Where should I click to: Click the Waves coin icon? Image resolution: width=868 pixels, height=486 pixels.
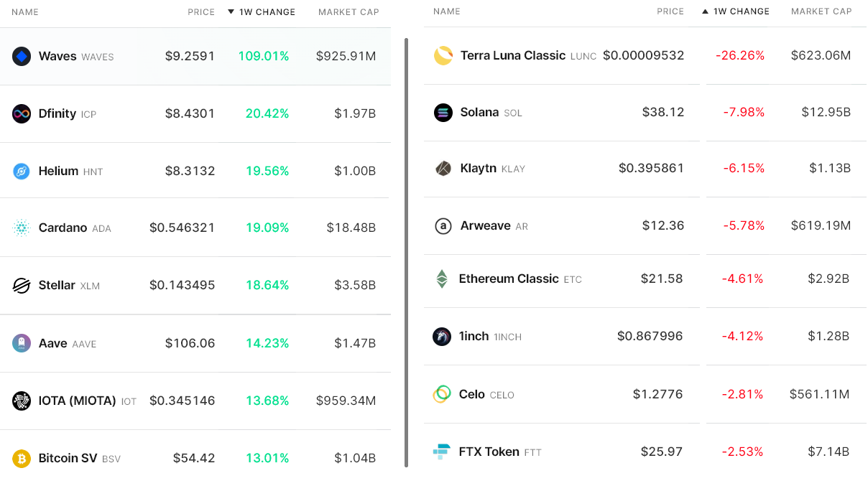22,57
